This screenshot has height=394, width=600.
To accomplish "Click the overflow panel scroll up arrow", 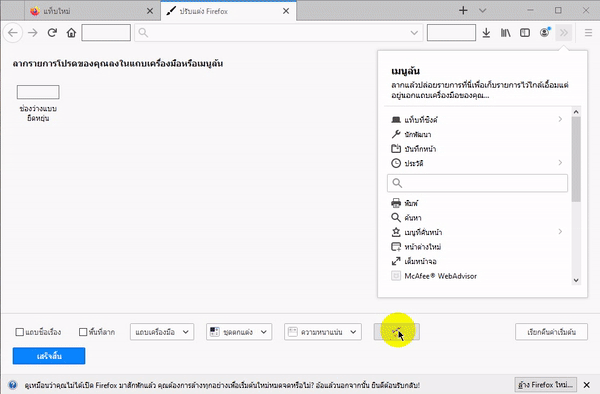I will click(x=576, y=112).
